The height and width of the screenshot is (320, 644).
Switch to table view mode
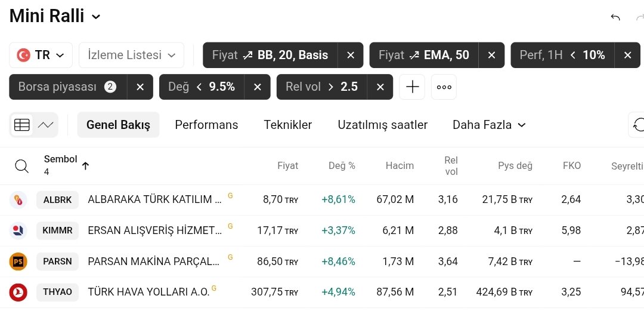point(22,125)
